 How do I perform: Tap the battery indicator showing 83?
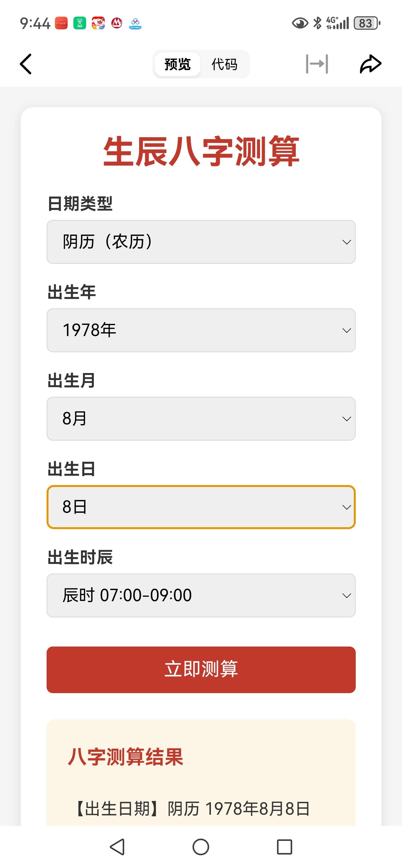point(367,23)
